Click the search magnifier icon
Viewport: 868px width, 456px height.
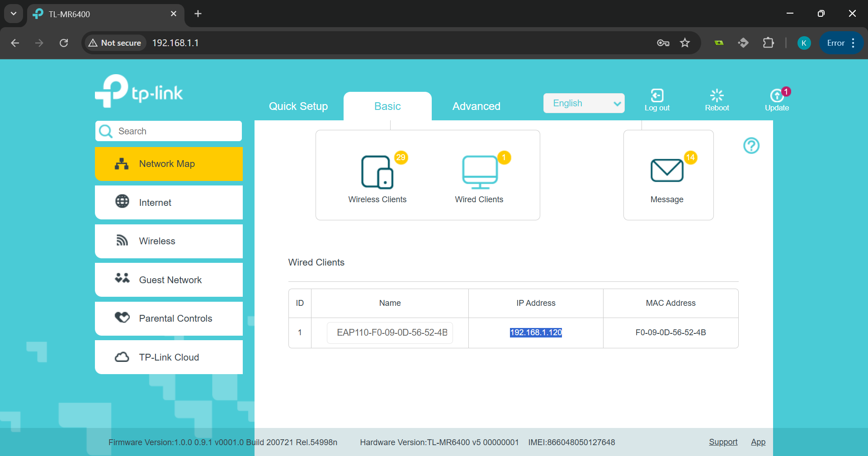(x=106, y=131)
